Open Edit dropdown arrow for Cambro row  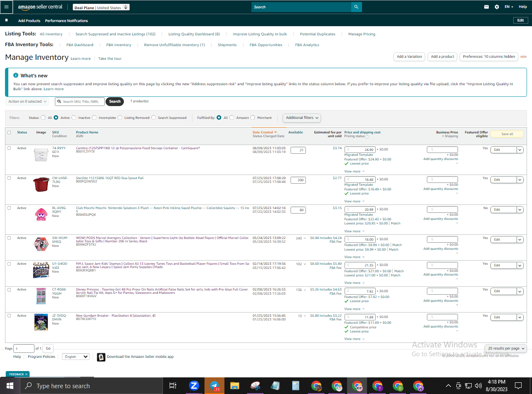pos(520,150)
